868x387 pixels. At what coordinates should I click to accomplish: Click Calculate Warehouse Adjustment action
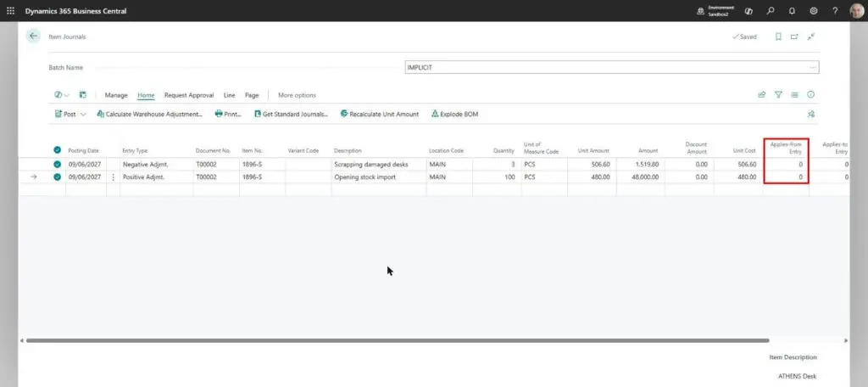click(149, 115)
